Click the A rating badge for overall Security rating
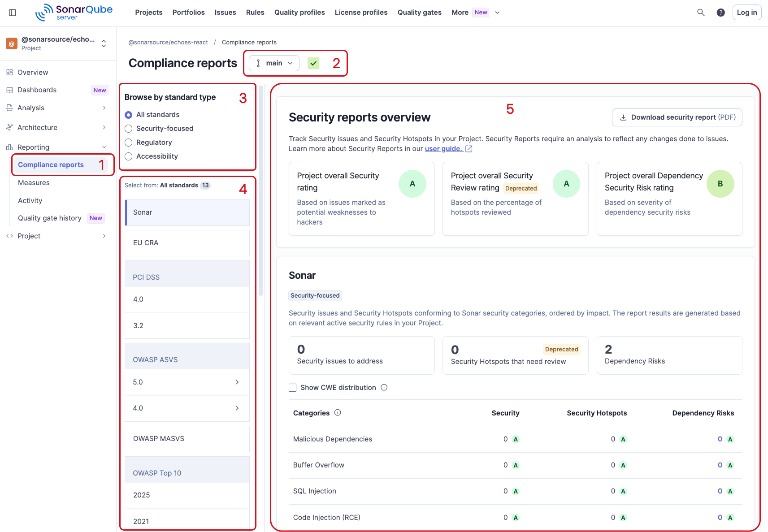The height and width of the screenshot is (532, 768). 412,184
